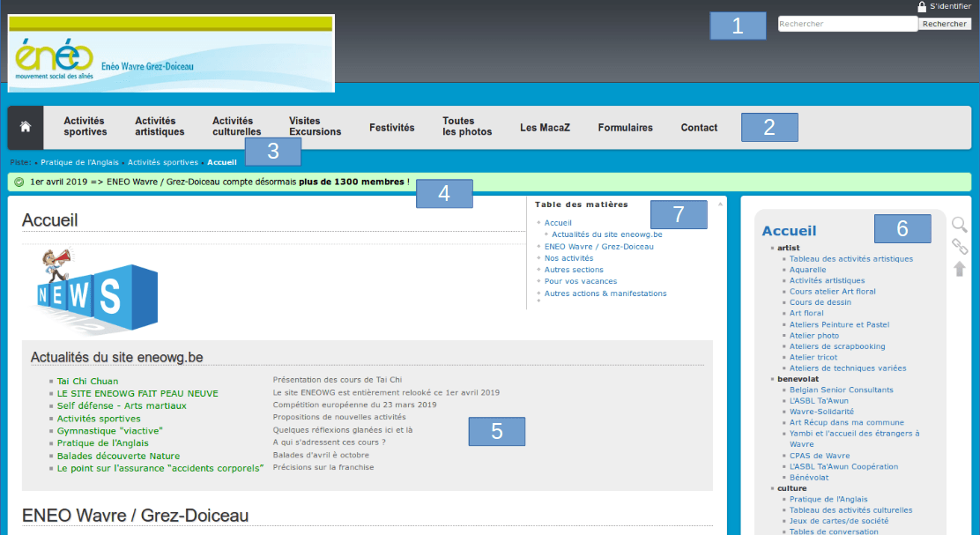Image resolution: width=980 pixels, height=535 pixels.
Task: Open Balades découverte Nature link
Action: click(x=118, y=457)
